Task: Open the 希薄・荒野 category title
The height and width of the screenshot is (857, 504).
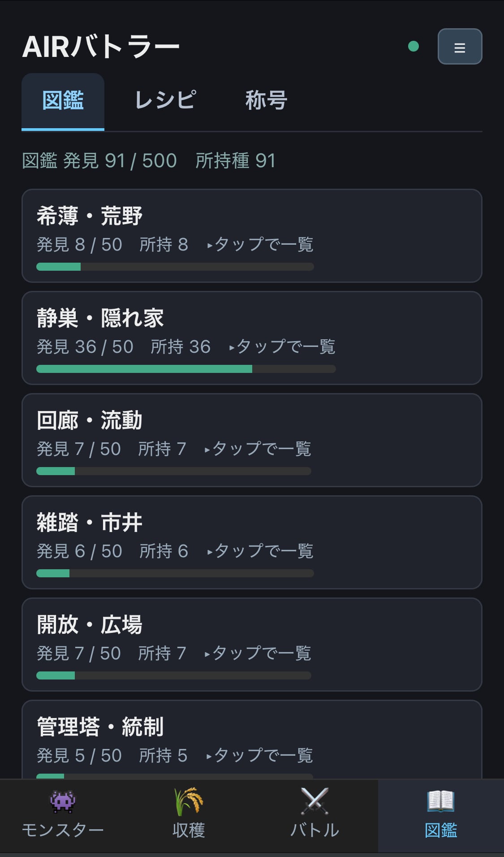Action: tap(90, 216)
